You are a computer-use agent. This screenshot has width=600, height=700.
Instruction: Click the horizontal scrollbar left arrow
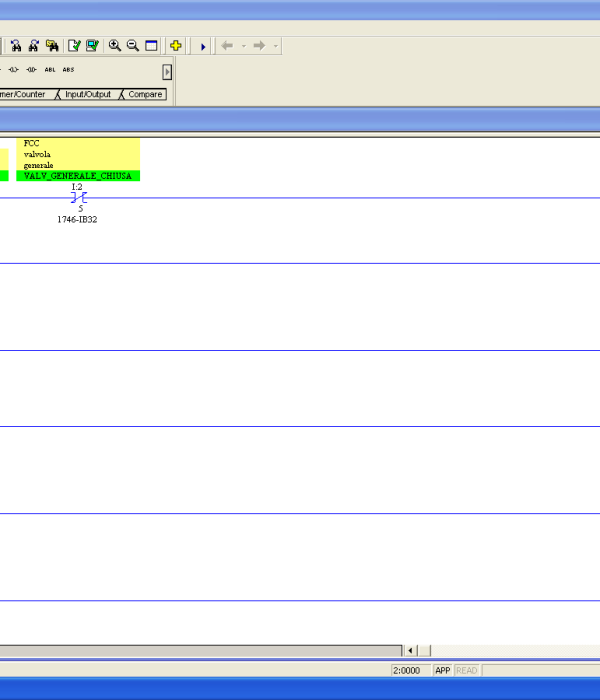[x=410, y=650]
